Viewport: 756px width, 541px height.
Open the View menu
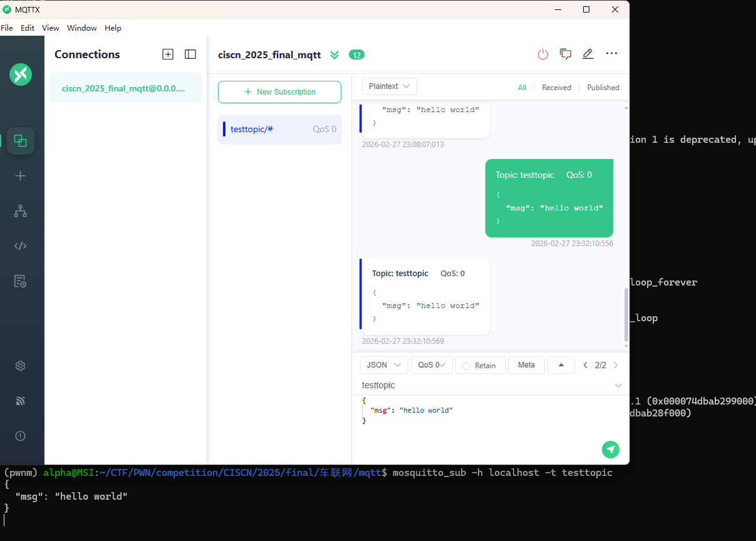click(x=51, y=28)
